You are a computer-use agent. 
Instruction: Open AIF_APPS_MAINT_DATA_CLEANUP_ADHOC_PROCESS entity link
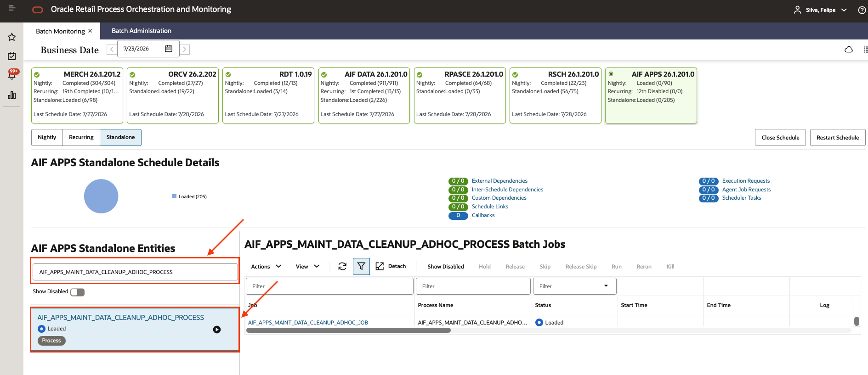click(x=120, y=318)
